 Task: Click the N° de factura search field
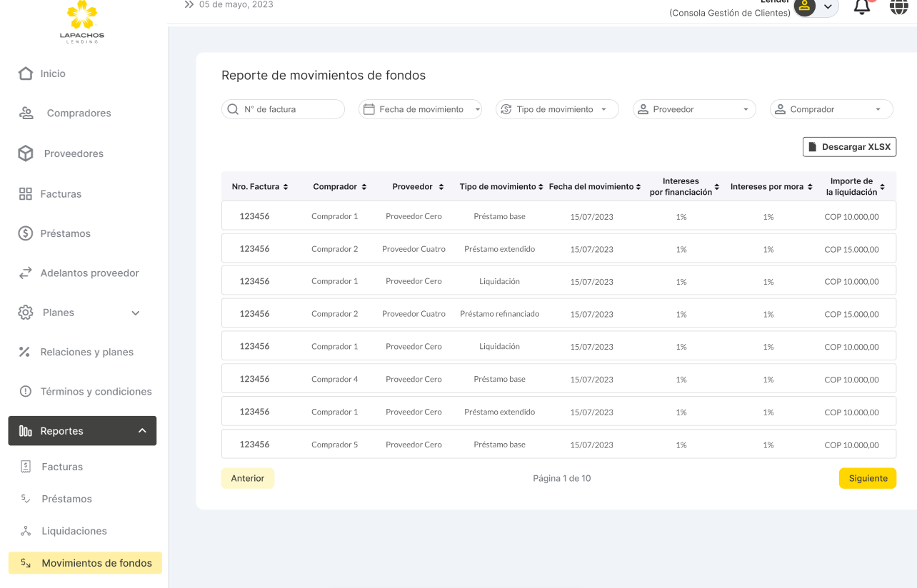pyautogui.click(x=283, y=109)
